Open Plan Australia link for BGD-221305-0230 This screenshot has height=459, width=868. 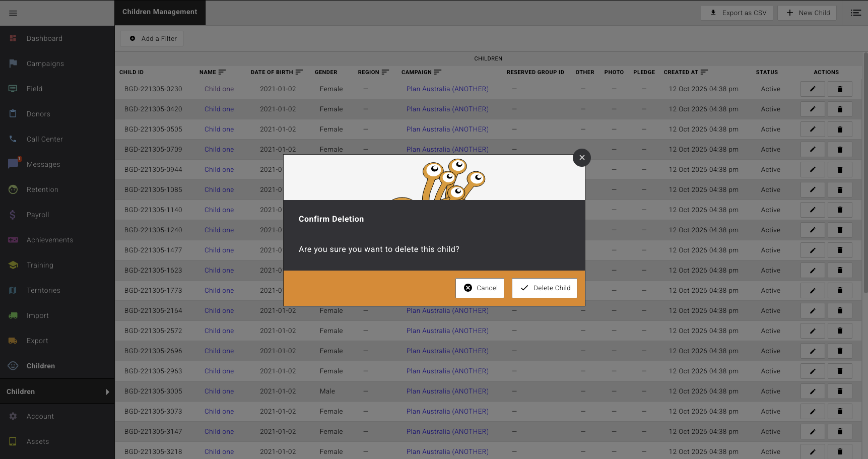(447, 89)
